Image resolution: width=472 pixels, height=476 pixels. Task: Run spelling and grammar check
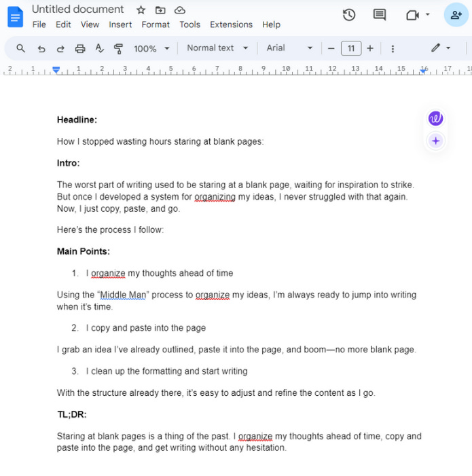pyautogui.click(x=99, y=48)
